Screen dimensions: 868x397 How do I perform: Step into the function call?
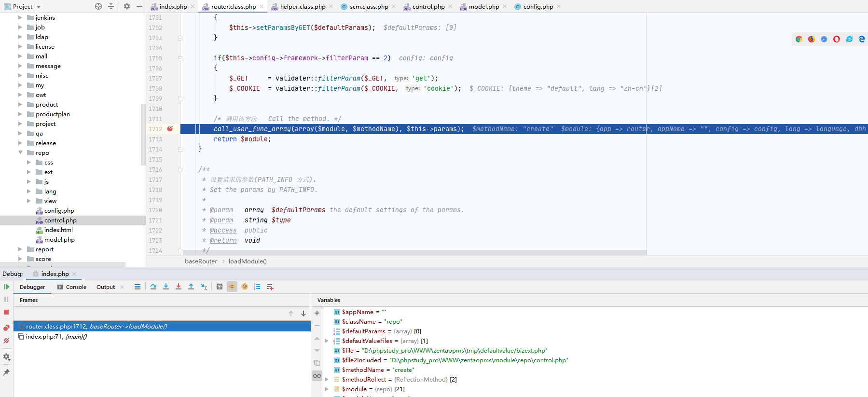coord(166,287)
